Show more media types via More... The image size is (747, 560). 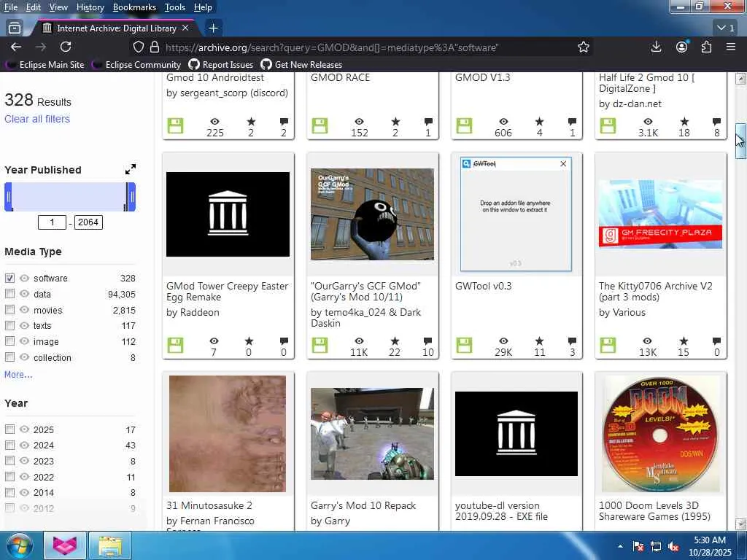tap(18, 375)
